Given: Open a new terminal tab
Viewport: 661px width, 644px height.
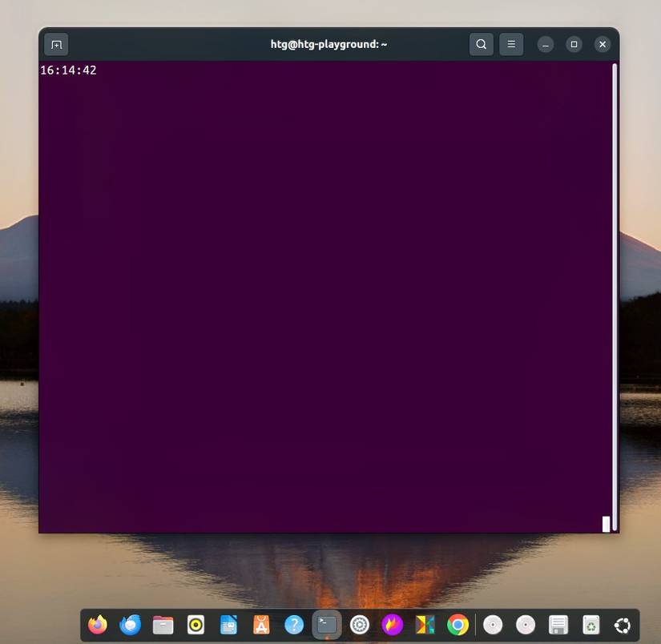Looking at the screenshot, I should [x=56, y=44].
